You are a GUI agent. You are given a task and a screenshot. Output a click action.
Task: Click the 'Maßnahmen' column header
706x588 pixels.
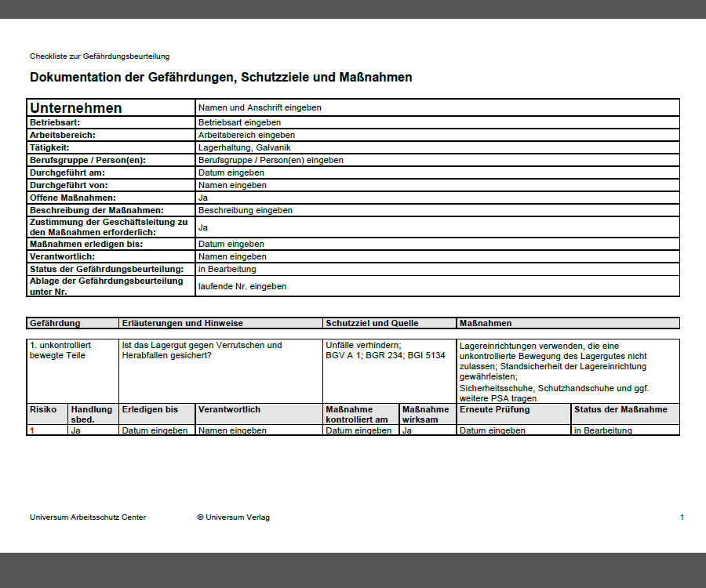point(568,323)
